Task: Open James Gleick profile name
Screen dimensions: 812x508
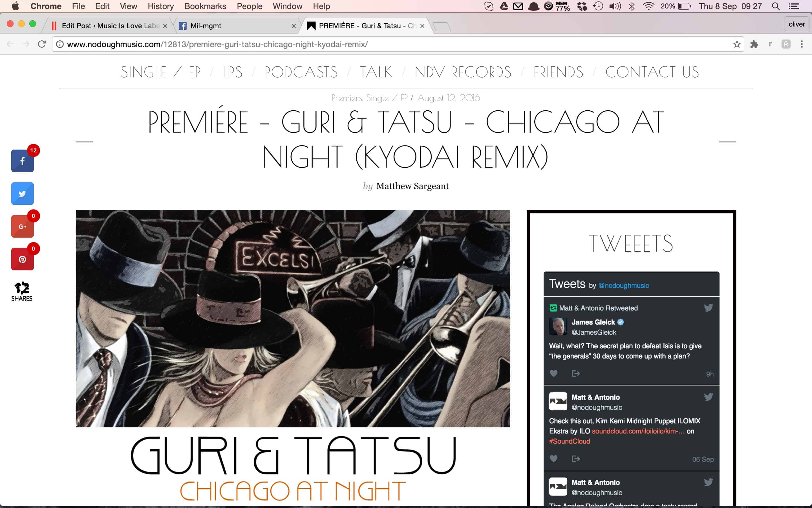Action: pos(593,322)
